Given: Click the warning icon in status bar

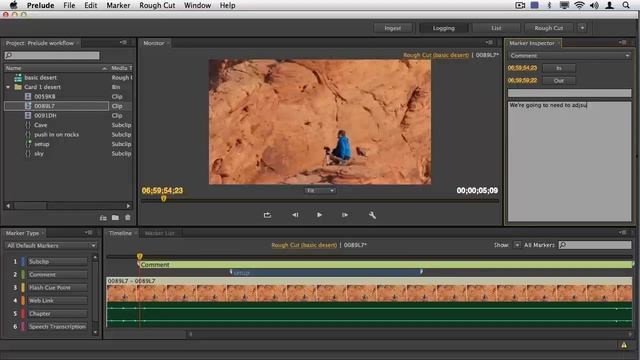Looking at the screenshot, I should pyautogui.click(x=624, y=345).
